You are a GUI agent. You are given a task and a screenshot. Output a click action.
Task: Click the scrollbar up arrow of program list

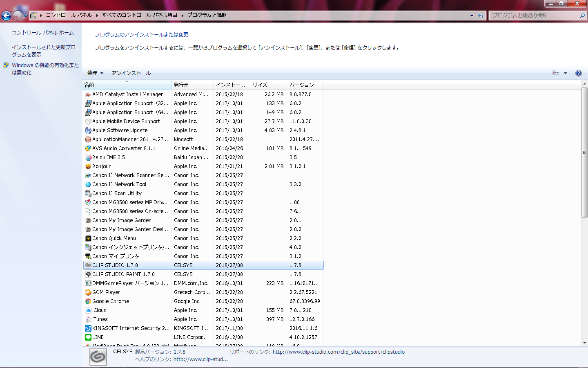click(584, 84)
